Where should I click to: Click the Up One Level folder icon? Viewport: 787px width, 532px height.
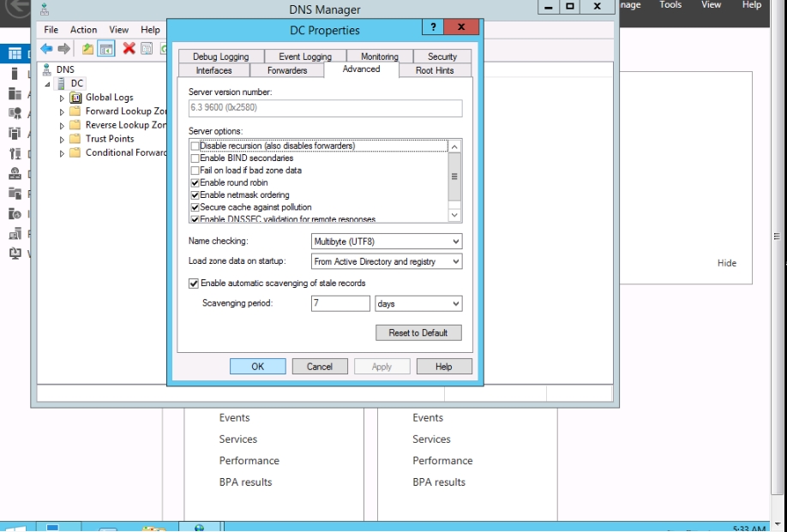pyautogui.click(x=87, y=49)
